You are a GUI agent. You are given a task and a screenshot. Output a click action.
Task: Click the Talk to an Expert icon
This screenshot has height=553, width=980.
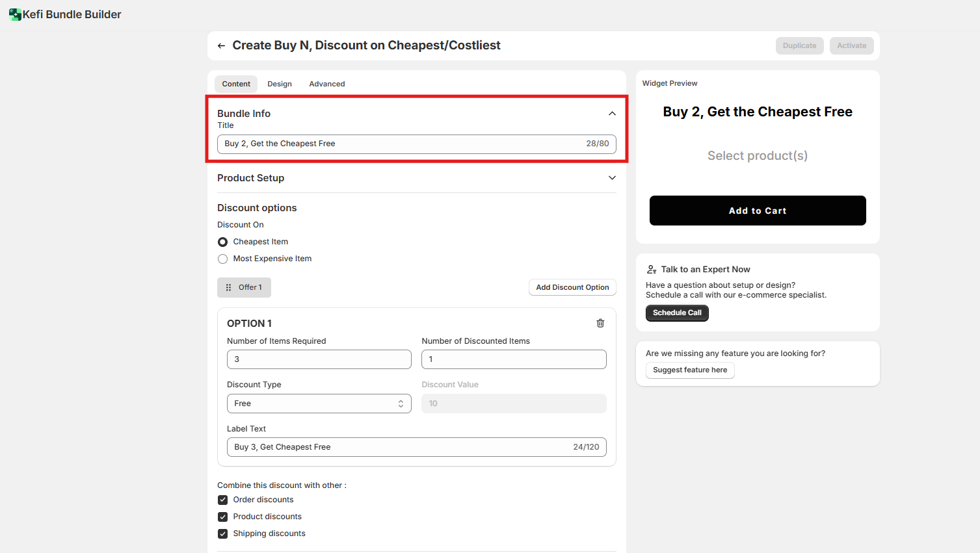(x=652, y=270)
